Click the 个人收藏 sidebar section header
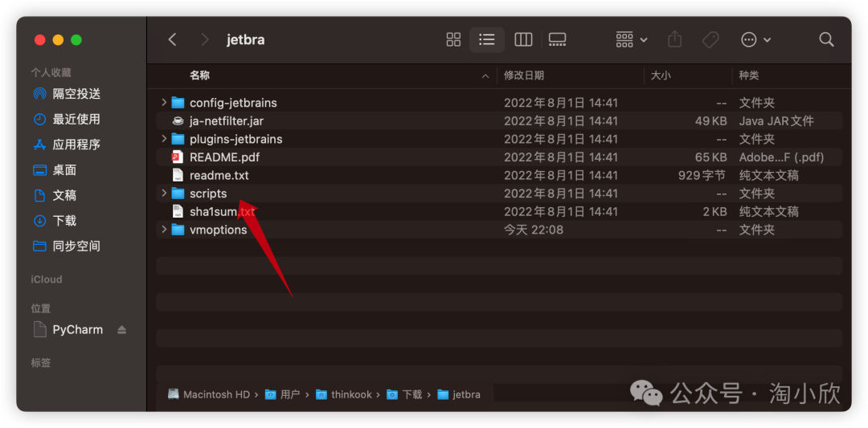 pyautogui.click(x=51, y=72)
